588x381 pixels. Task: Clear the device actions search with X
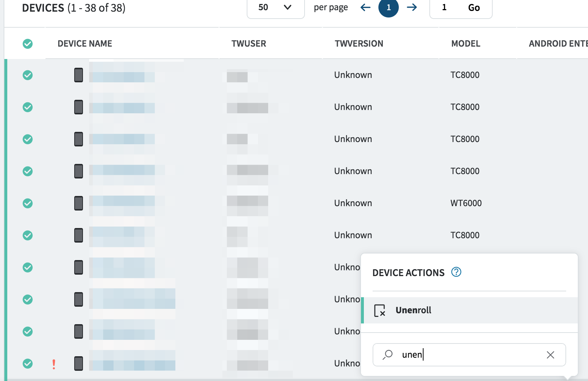[x=550, y=355]
